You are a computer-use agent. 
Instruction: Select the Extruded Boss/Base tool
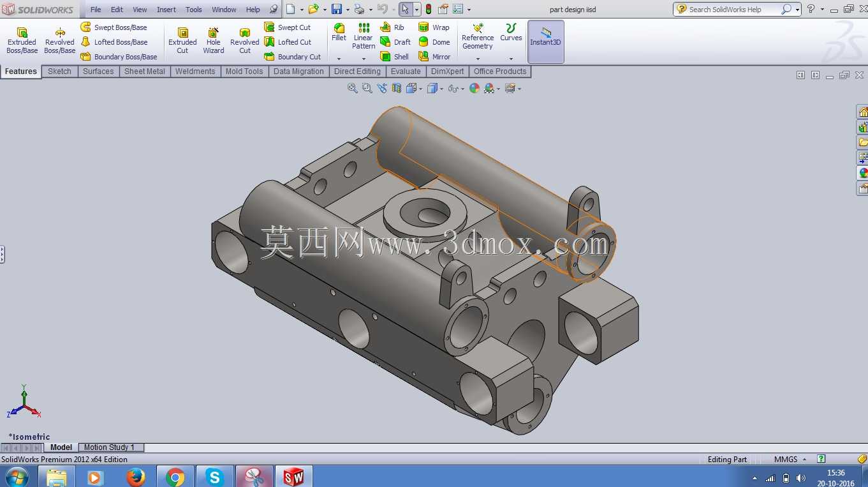pos(22,41)
